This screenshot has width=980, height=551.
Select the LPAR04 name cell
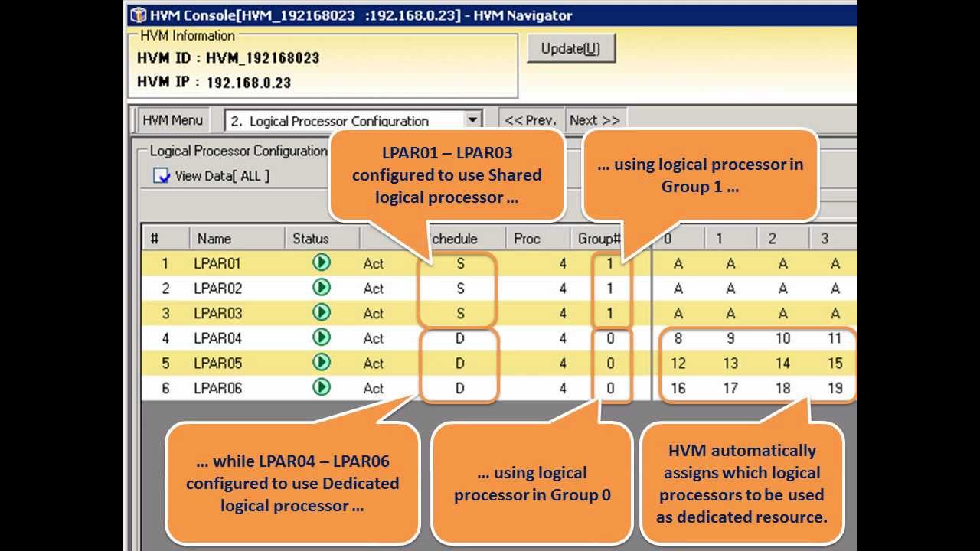coord(217,338)
